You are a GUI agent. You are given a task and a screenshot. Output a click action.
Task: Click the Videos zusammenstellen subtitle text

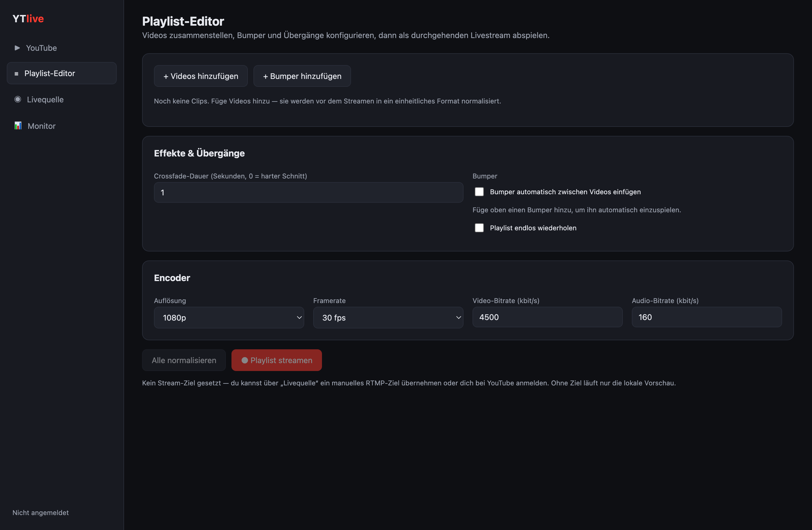click(x=346, y=35)
